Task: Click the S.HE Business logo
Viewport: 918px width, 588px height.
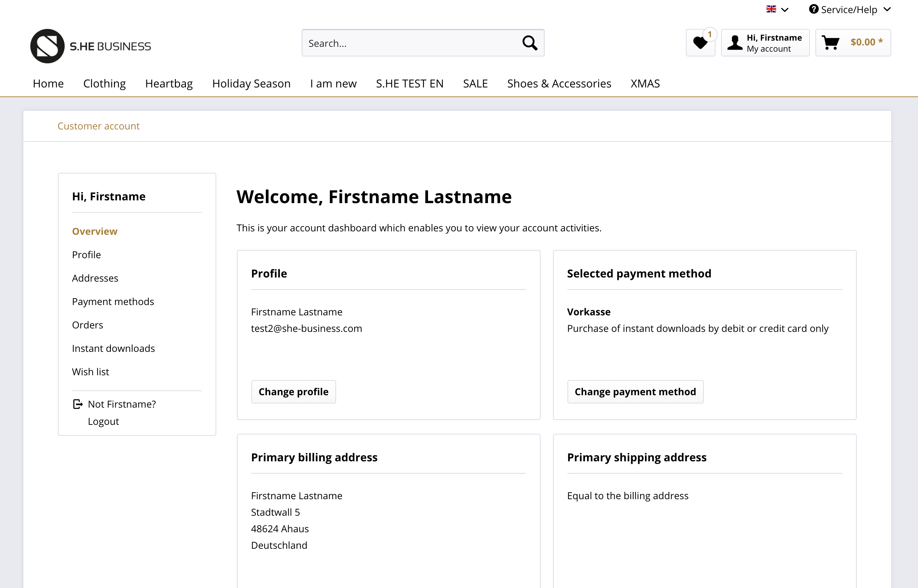Action: [x=91, y=46]
